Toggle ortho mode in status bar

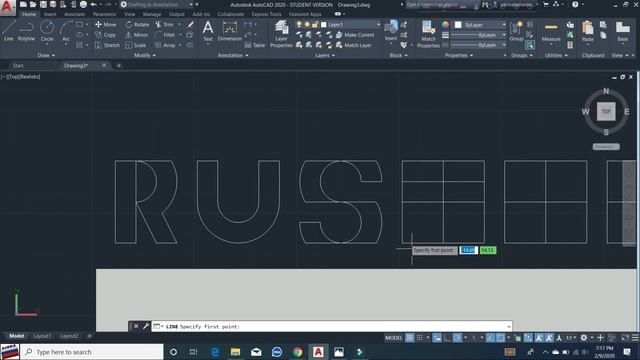coord(447,338)
